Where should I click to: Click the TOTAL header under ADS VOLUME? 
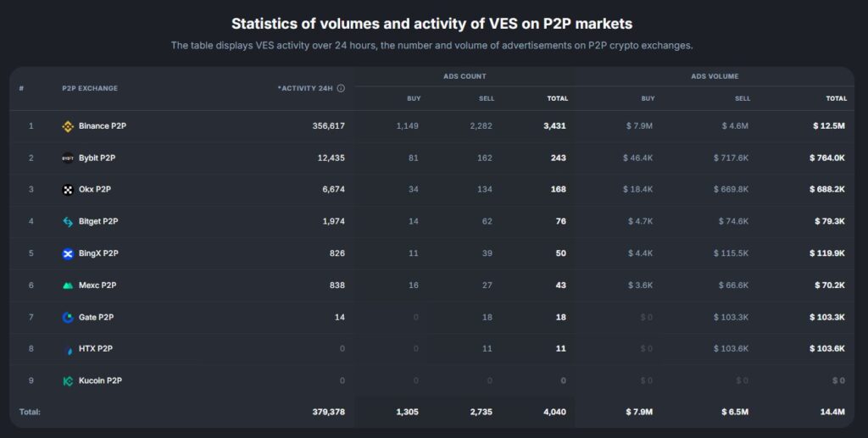point(837,98)
